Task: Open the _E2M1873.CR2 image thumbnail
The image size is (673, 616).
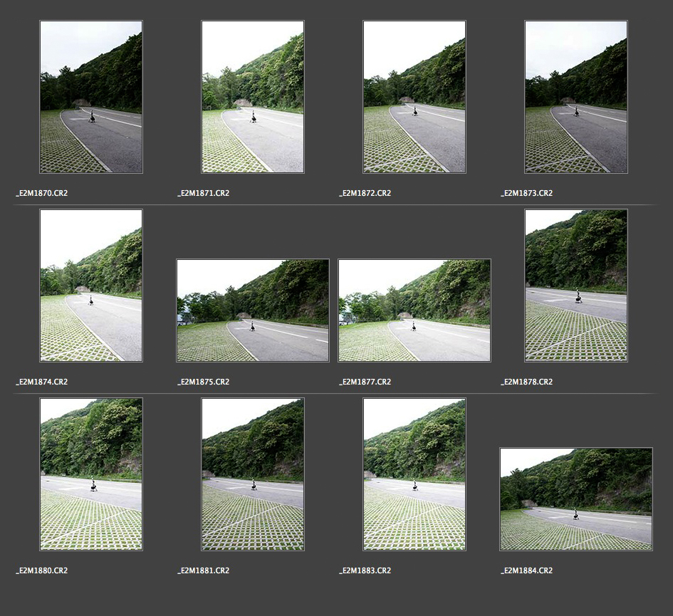Action: point(576,97)
